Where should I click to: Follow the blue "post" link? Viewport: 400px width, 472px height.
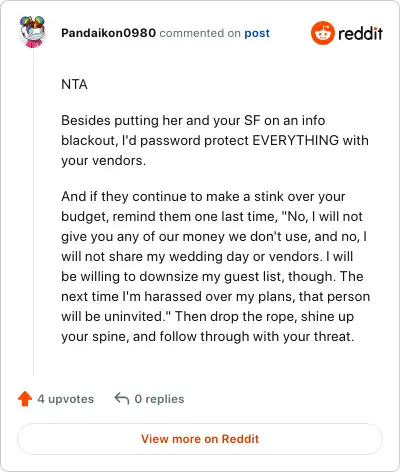coord(257,33)
